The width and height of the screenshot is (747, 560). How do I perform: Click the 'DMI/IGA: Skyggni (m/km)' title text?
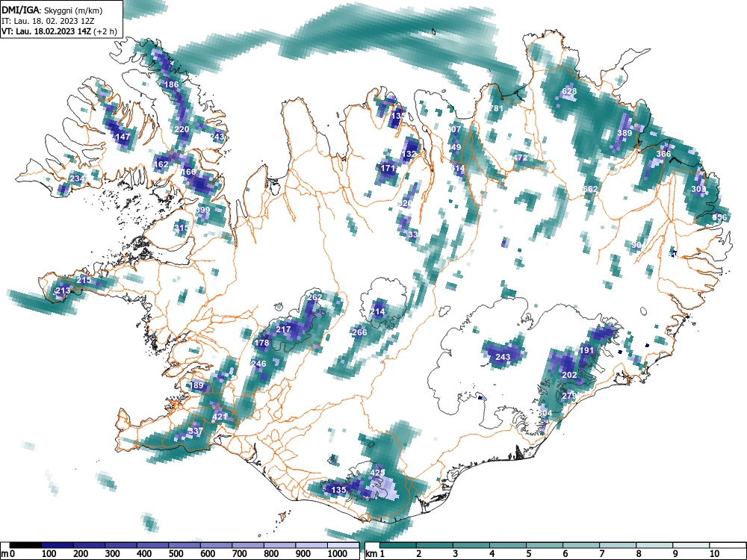click(52, 10)
